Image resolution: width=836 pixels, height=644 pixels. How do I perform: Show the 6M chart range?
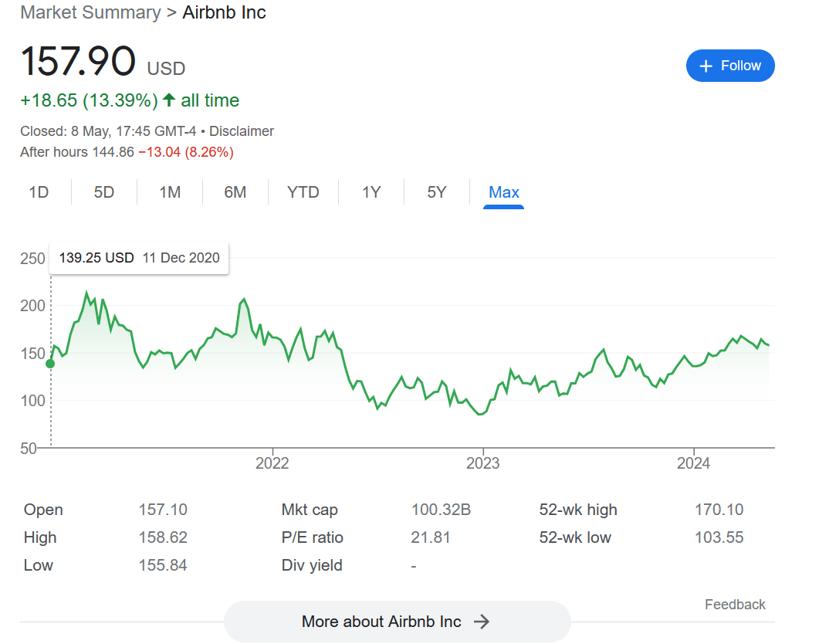[x=235, y=192]
